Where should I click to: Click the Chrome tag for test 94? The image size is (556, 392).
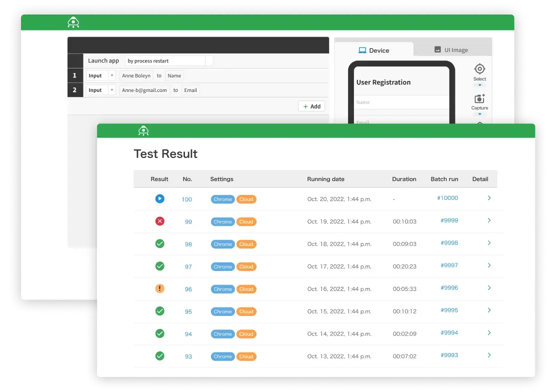(x=222, y=334)
